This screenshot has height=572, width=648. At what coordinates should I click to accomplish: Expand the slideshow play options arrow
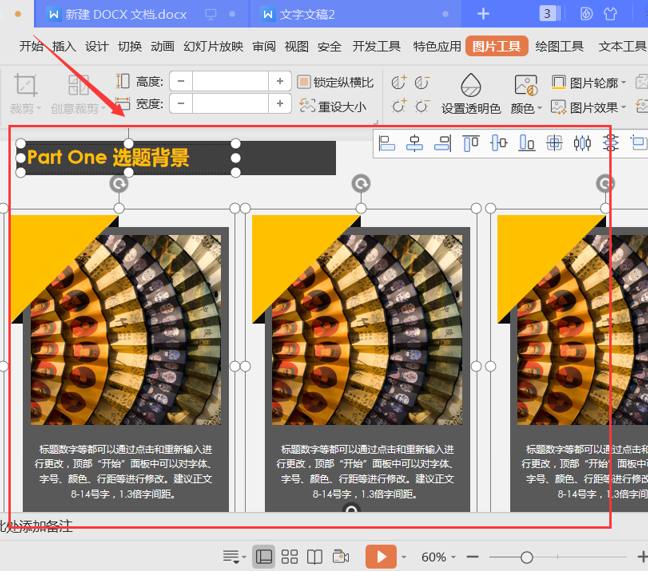click(x=404, y=557)
